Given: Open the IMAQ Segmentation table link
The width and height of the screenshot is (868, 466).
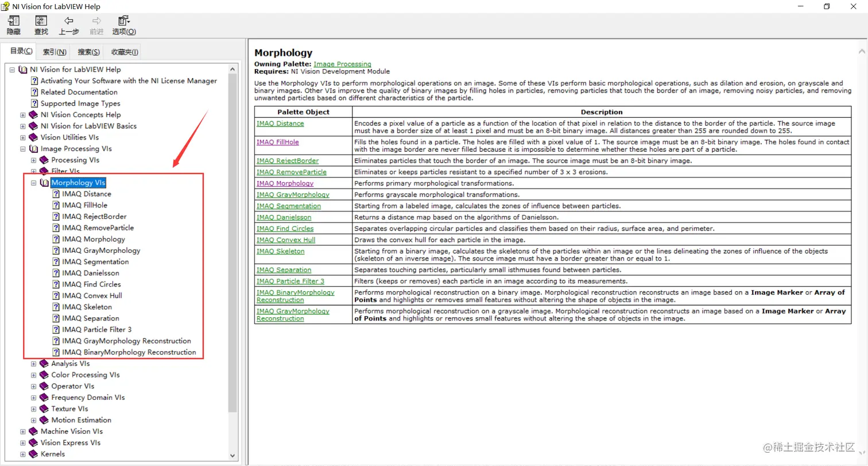Looking at the screenshot, I should pos(289,206).
